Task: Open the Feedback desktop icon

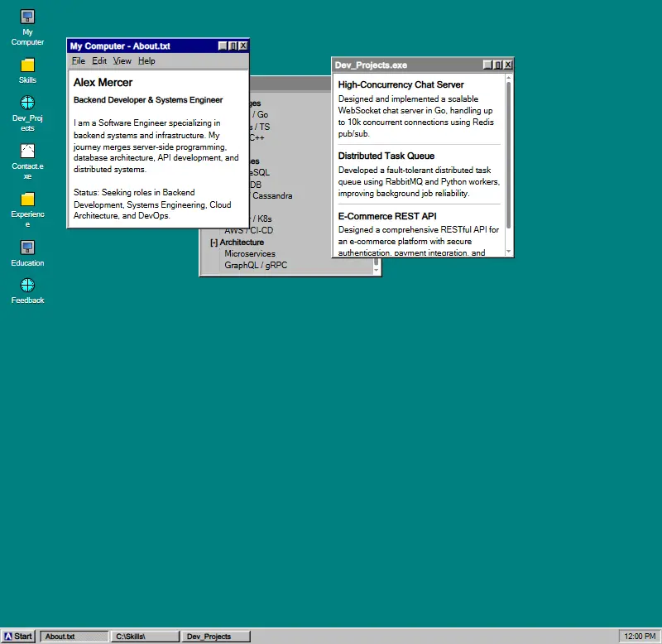Action: pyautogui.click(x=27, y=291)
